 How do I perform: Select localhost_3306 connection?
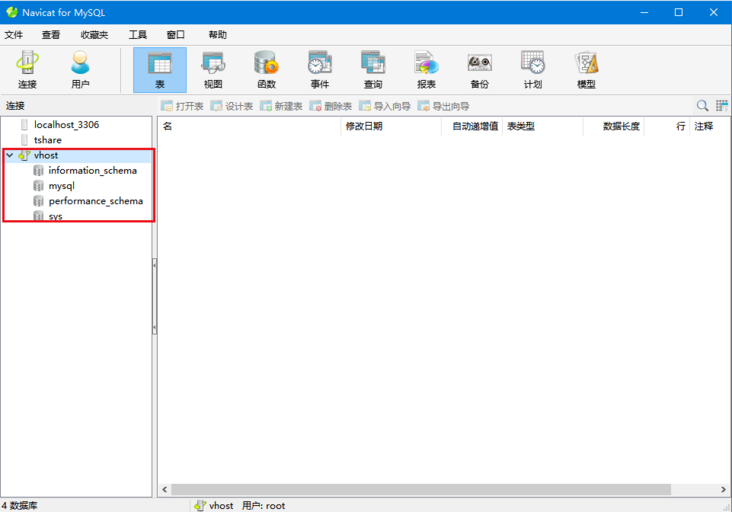(x=66, y=125)
